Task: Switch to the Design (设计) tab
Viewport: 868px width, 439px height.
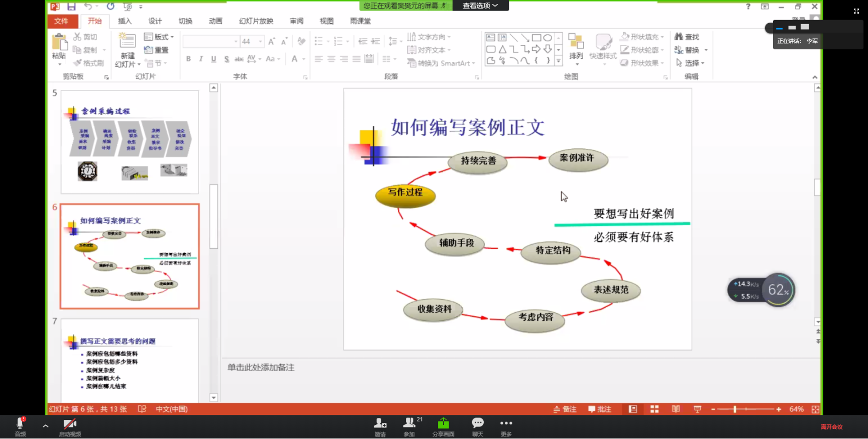Action: [x=155, y=21]
